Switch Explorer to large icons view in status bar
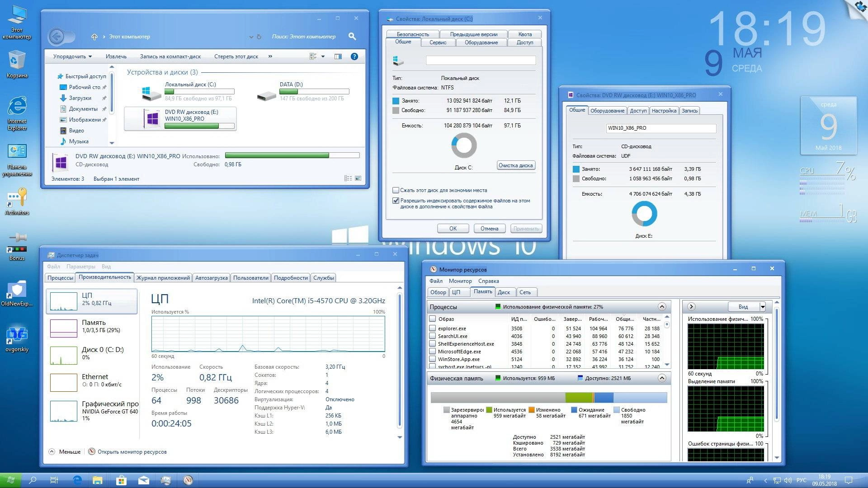 click(x=358, y=178)
